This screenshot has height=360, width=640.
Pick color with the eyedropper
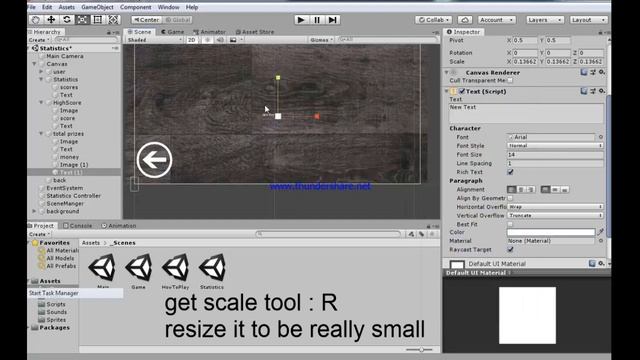point(600,232)
